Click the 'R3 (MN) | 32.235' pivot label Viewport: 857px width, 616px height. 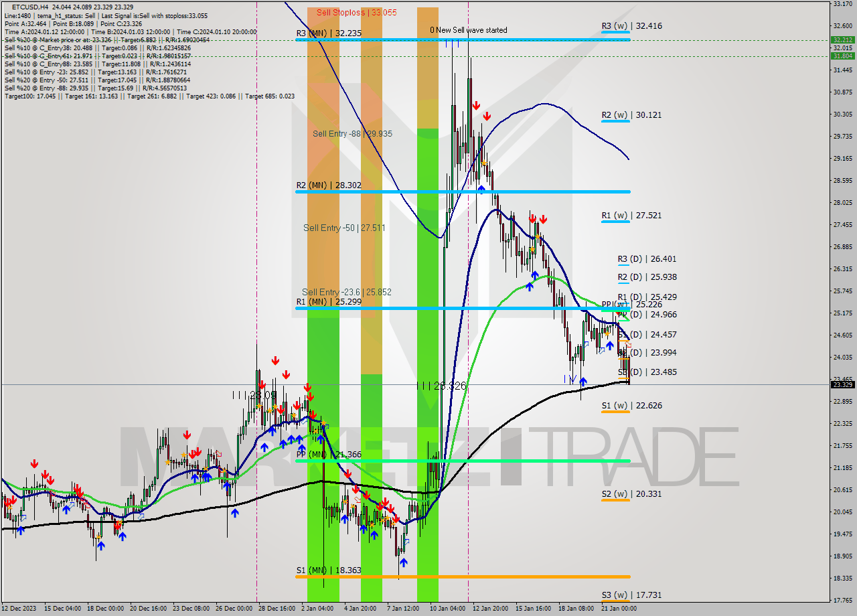[x=329, y=33]
